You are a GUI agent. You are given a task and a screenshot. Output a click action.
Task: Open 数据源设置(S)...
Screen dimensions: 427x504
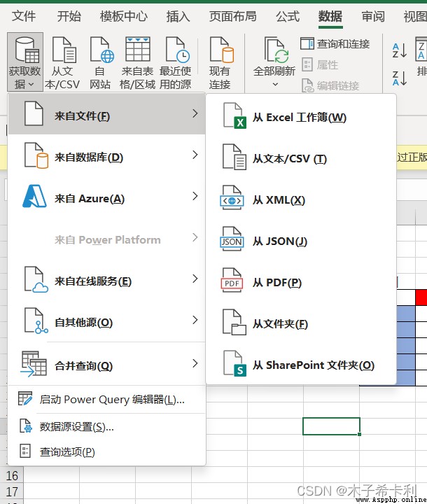coord(106,426)
